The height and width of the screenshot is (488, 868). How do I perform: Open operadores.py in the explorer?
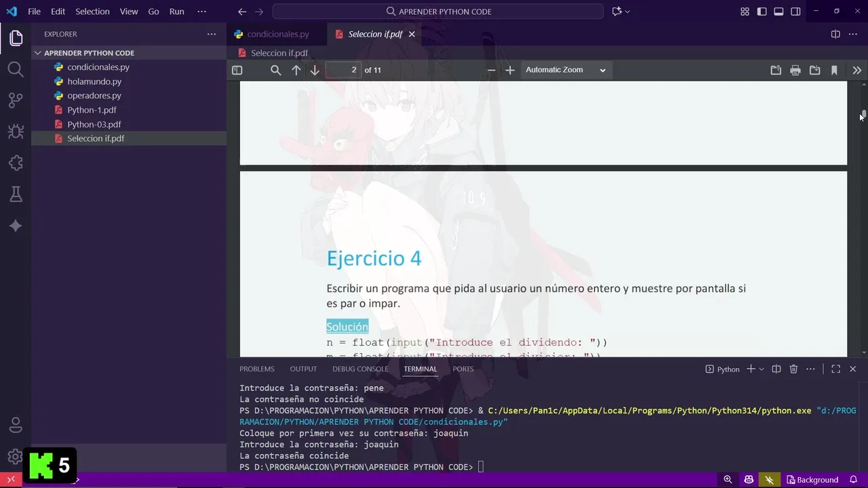94,96
